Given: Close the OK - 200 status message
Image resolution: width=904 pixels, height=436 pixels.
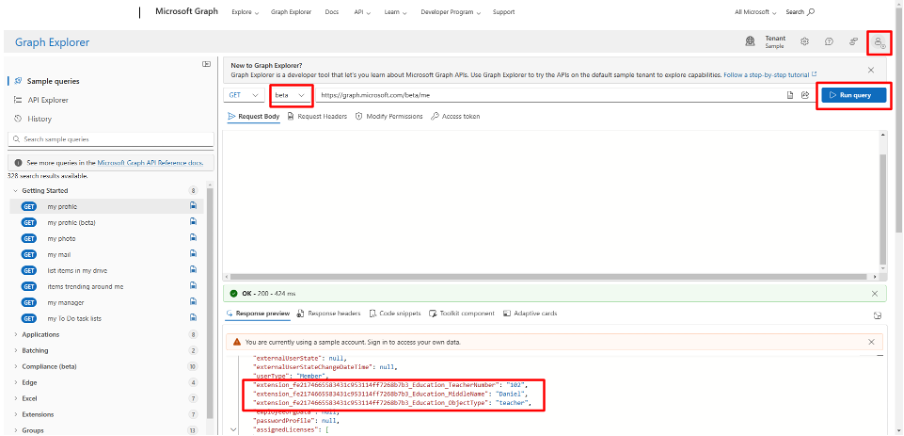Looking at the screenshot, I should click(875, 294).
